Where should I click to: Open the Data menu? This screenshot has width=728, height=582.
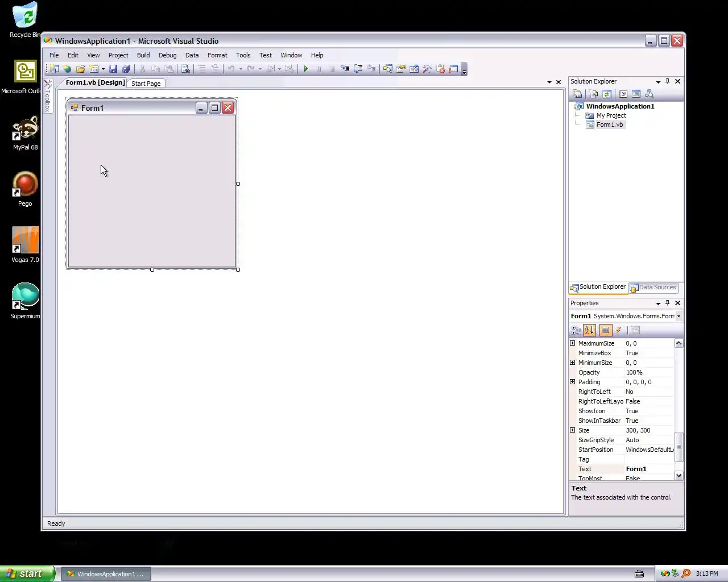(x=192, y=55)
